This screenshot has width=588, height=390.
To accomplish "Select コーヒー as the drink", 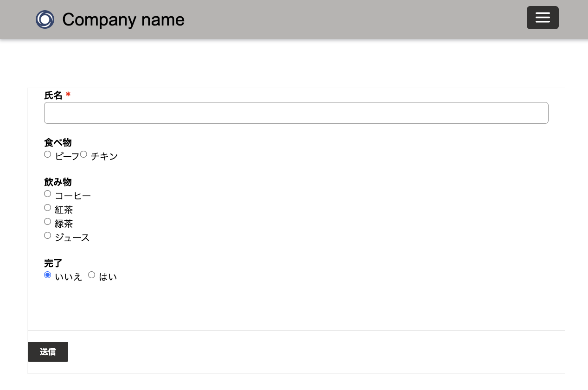I will [47, 194].
